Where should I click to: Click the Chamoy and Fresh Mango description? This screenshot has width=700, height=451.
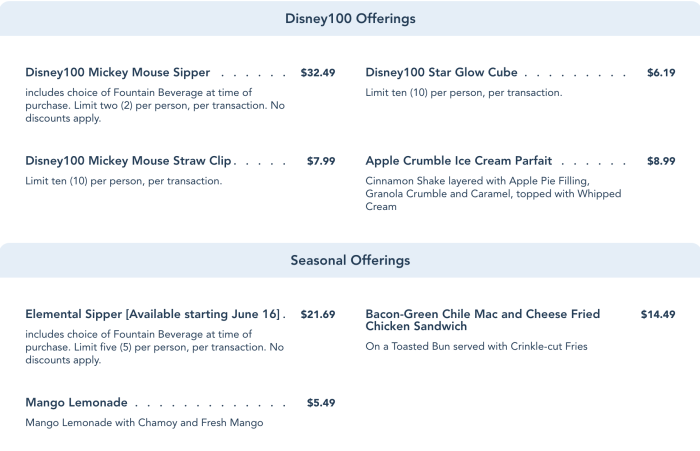[x=144, y=423]
